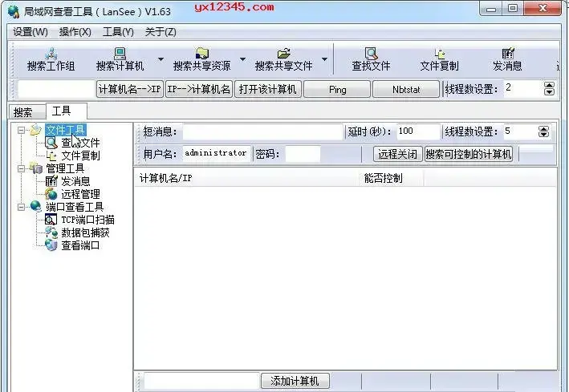Screen dimensions: 569x392
Task: Collapse the 文件工具 tree node
Action: (x=22, y=130)
